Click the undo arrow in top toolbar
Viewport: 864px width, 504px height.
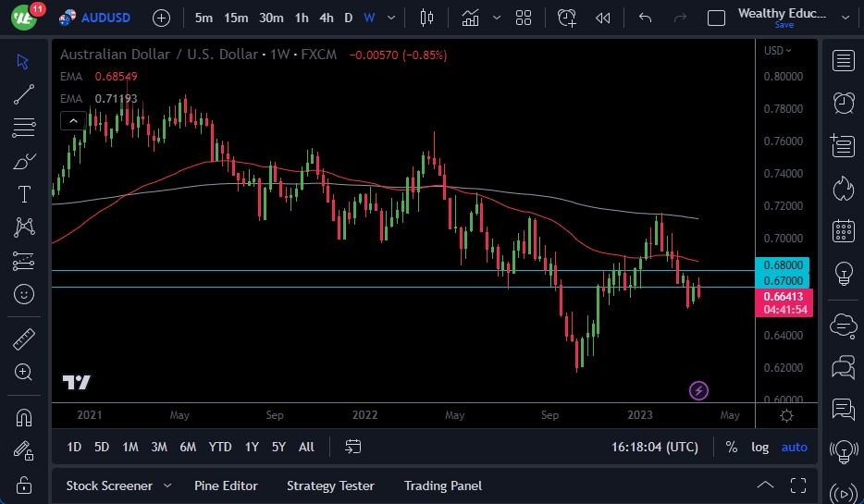point(645,18)
